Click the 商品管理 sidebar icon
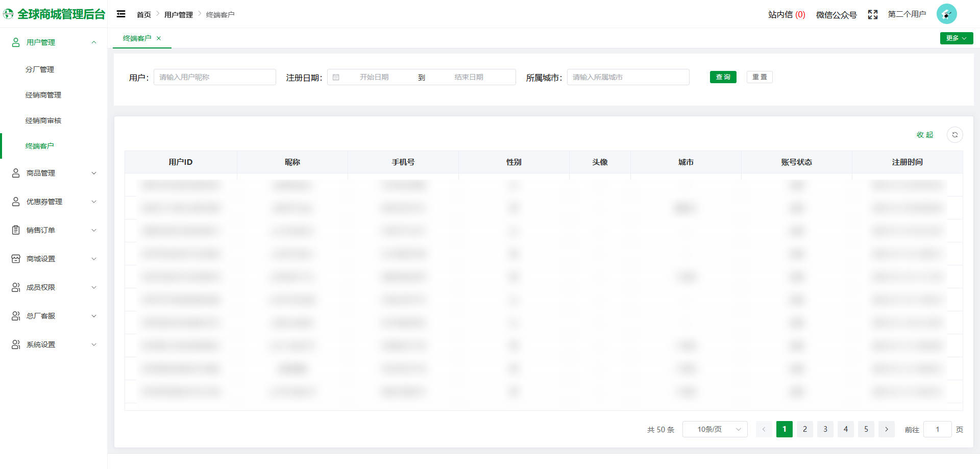The width and height of the screenshot is (980, 469). click(x=15, y=172)
